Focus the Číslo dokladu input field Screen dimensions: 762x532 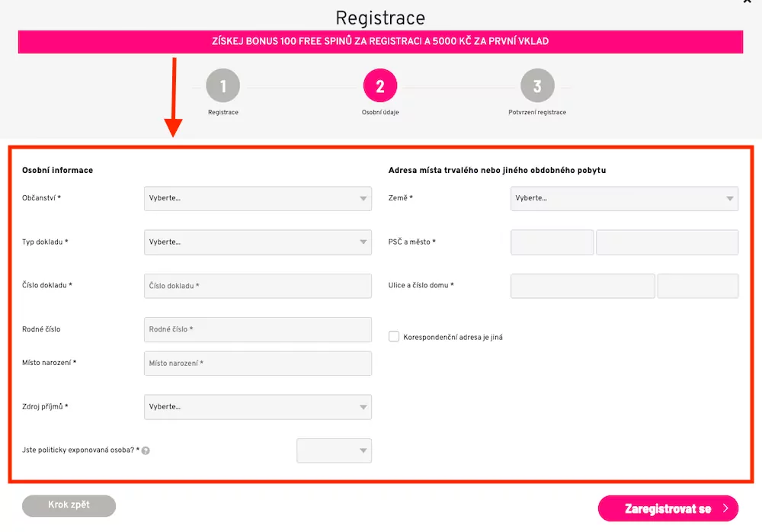258,286
